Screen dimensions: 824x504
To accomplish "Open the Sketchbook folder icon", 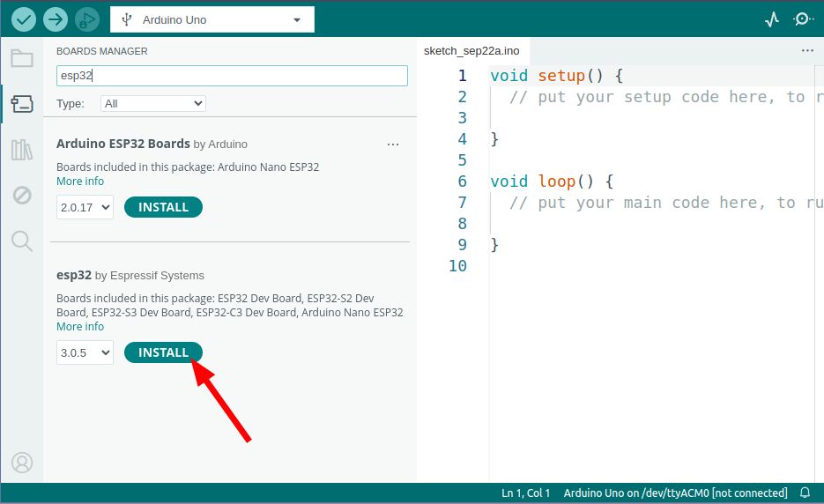I will (22, 59).
